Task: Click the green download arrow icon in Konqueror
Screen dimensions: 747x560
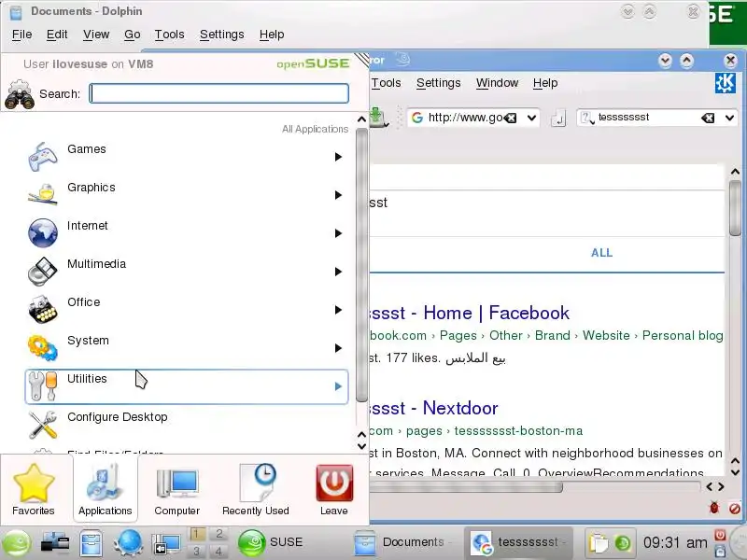Action: point(377,117)
